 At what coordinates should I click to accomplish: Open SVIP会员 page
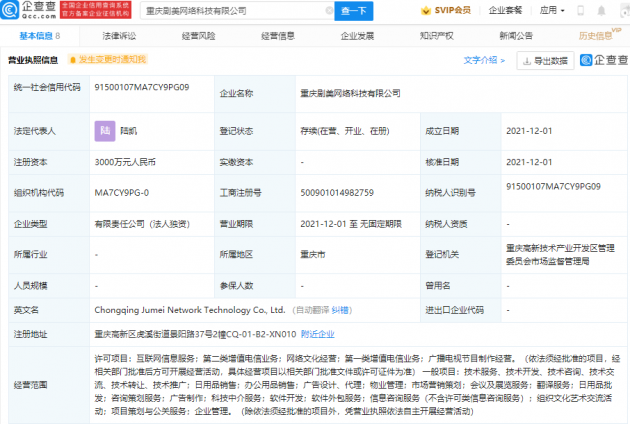452,10
